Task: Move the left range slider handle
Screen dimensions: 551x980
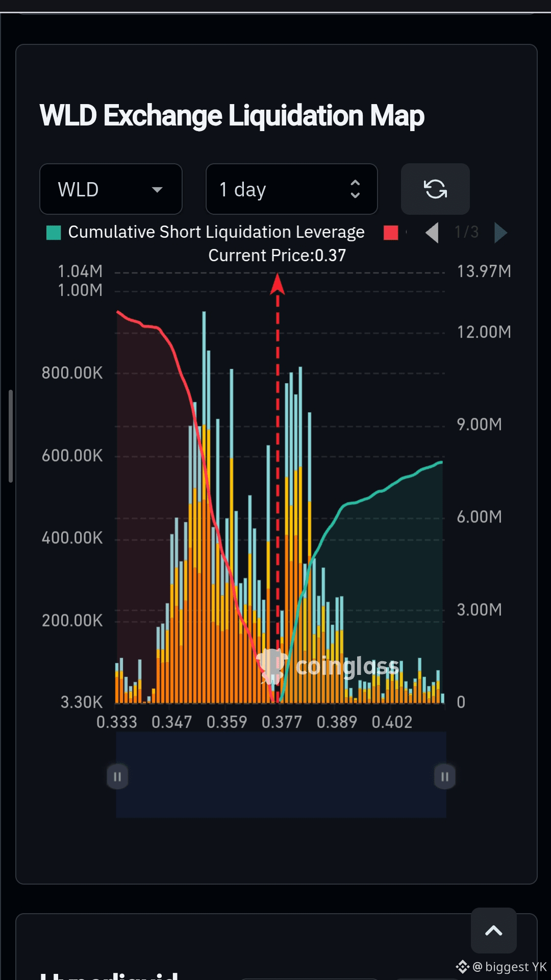Action: point(117,776)
